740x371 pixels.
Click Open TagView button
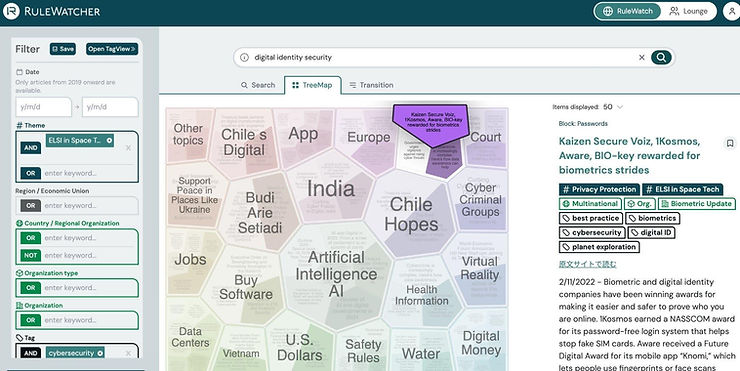(112, 49)
